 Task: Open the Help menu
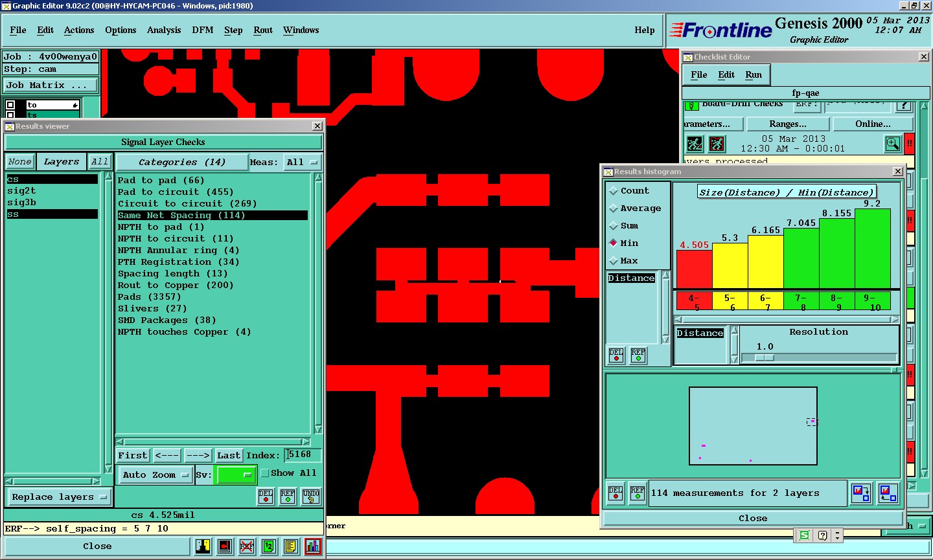click(644, 30)
